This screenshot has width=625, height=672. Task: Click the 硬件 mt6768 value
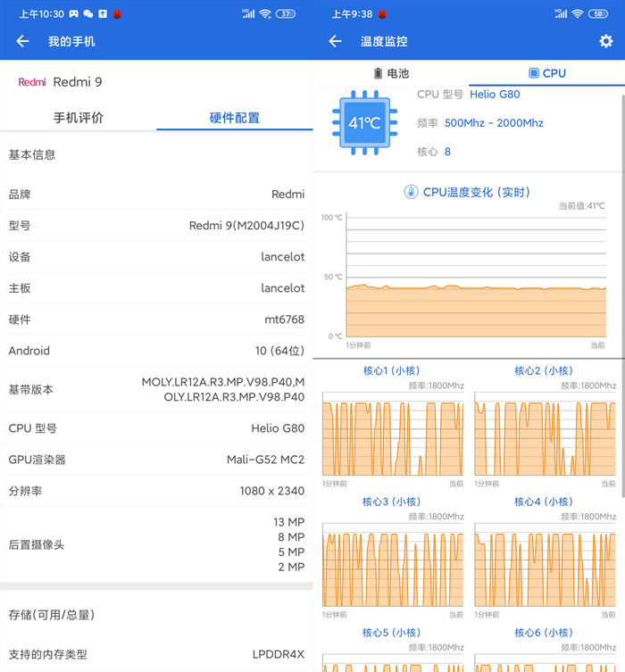[x=284, y=319]
